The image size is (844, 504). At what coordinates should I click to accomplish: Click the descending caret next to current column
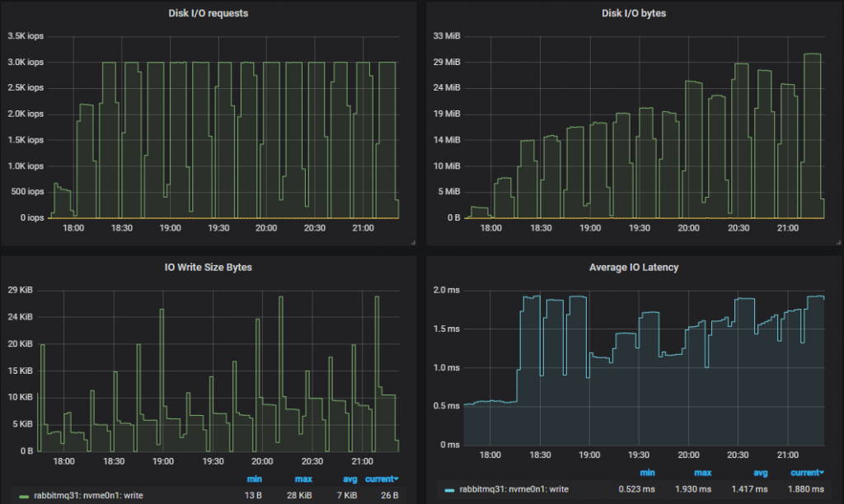point(395,478)
